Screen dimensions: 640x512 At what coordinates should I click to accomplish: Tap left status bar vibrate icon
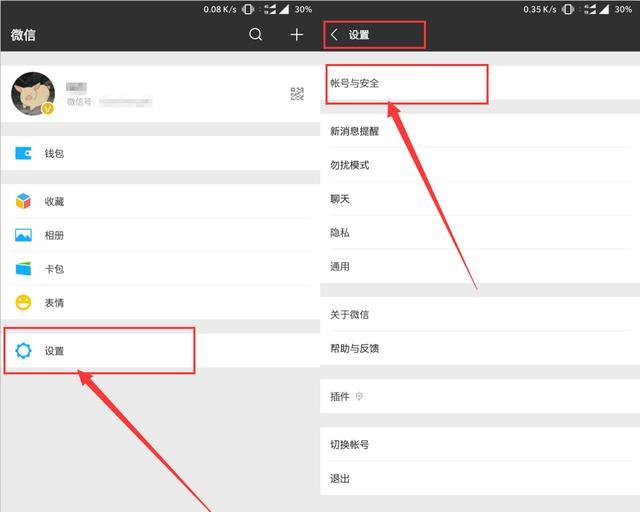248,9
